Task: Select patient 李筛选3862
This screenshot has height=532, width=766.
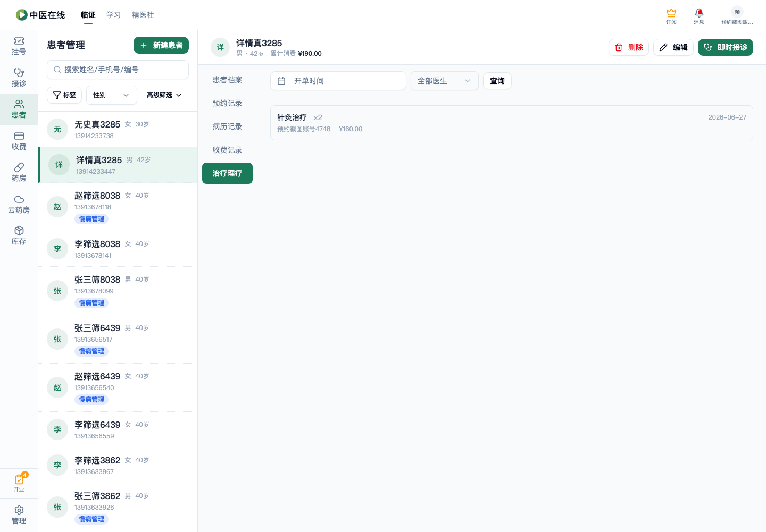Action: (x=118, y=465)
